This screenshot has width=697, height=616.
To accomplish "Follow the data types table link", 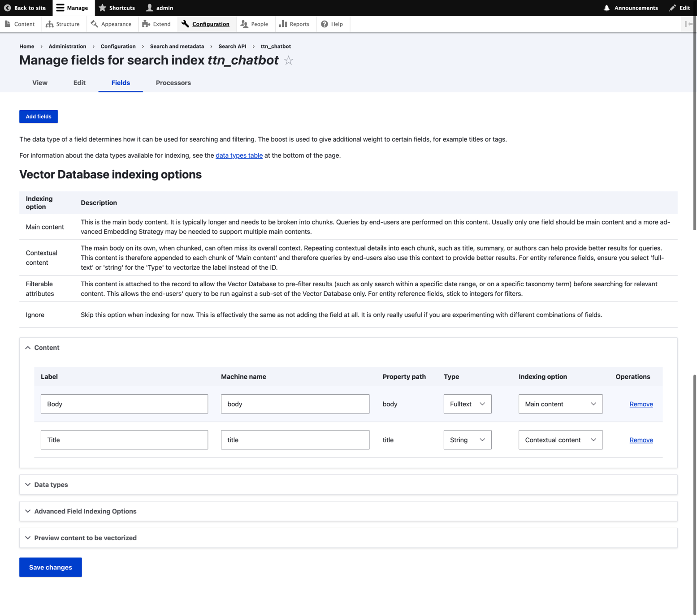I will [x=239, y=155].
